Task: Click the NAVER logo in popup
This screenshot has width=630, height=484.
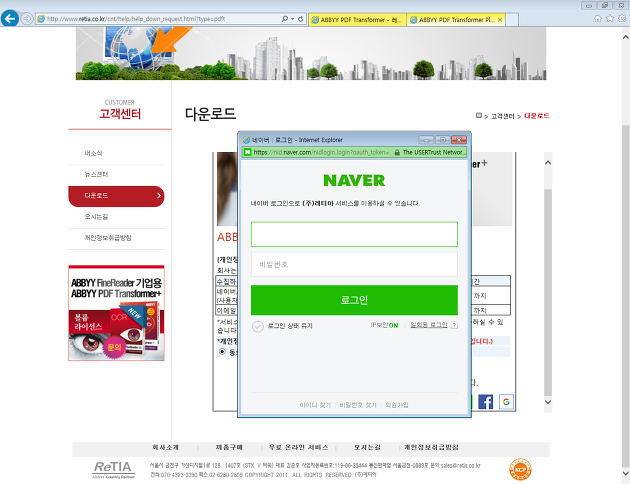Action: pos(354,180)
